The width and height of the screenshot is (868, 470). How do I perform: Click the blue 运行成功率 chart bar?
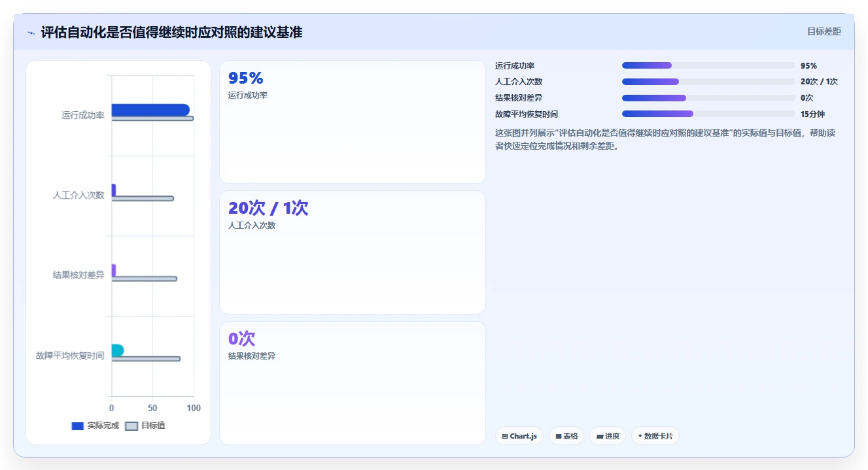(150, 110)
